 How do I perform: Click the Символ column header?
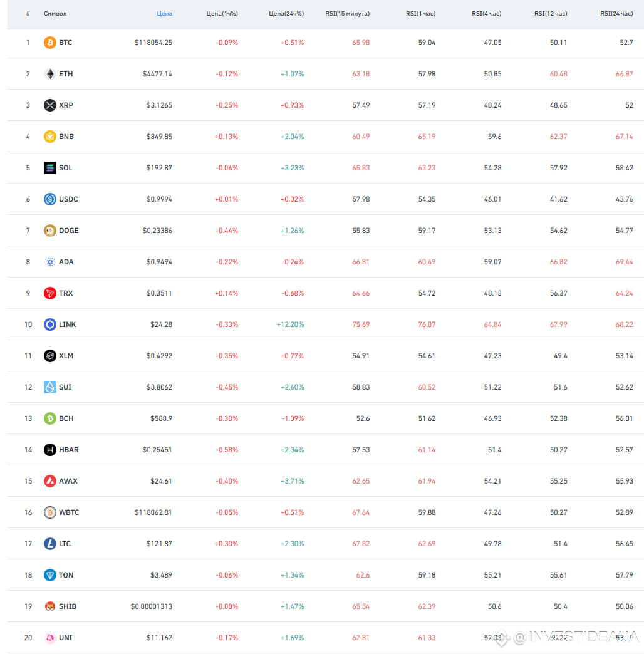tap(55, 13)
